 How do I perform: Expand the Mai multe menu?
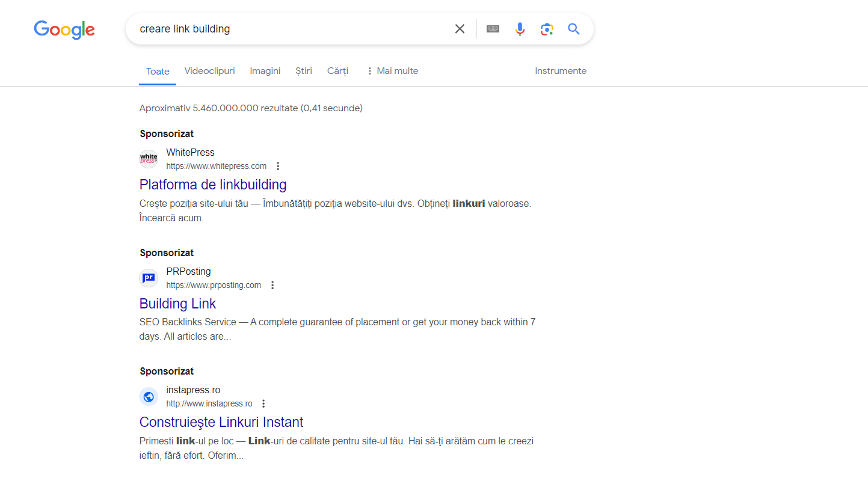pyautogui.click(x=392, y=71)
